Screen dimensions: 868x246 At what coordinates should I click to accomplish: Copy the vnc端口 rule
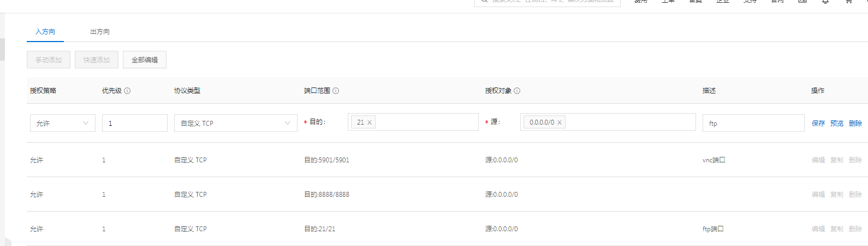[837, 160]
